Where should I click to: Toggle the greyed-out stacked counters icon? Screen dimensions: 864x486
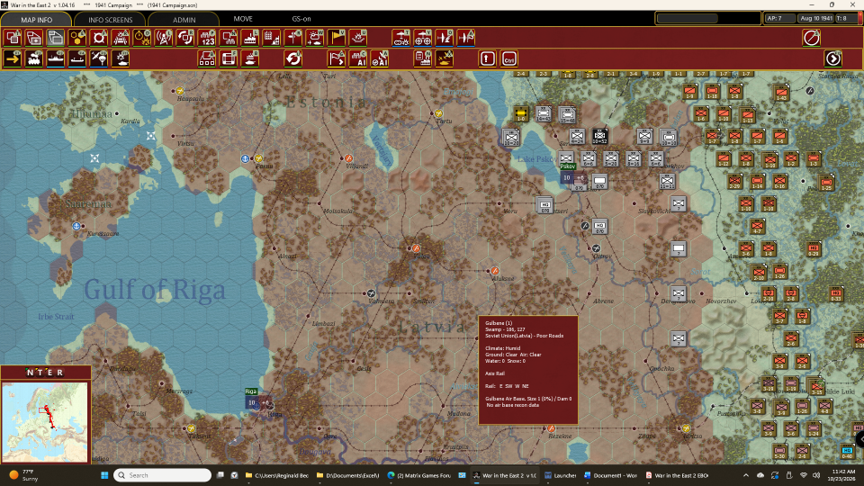pyautogui.click(x=56, y=38)
